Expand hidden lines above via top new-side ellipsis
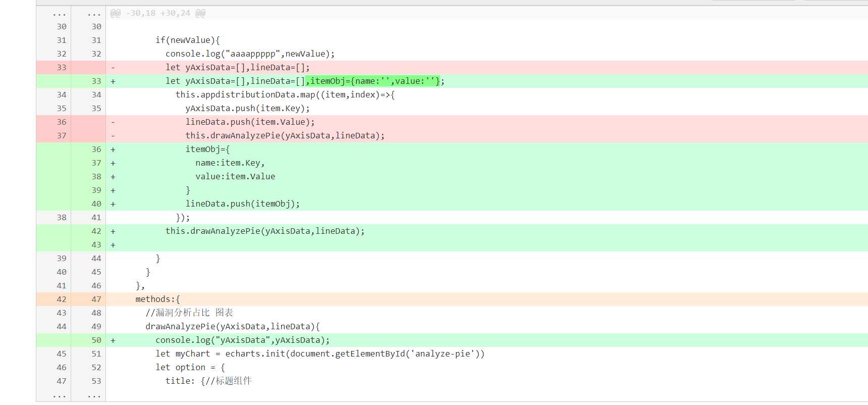 94,14
